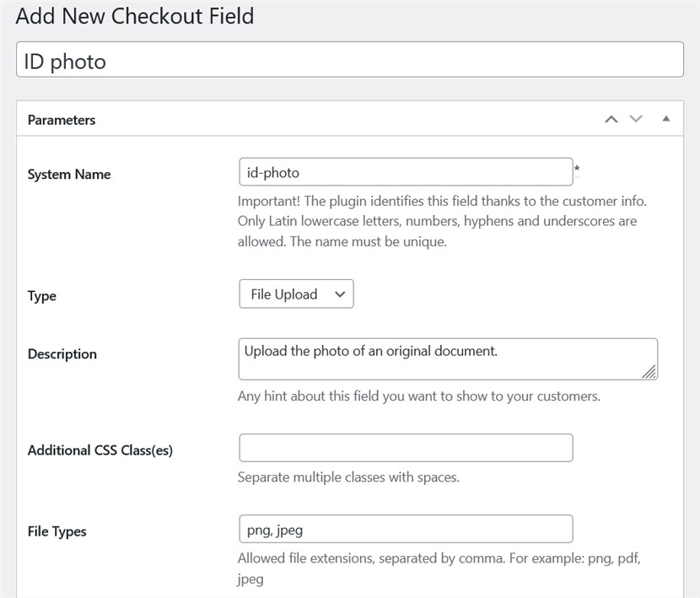Open the Type dropdown showing File Upload

coord(296,294)
